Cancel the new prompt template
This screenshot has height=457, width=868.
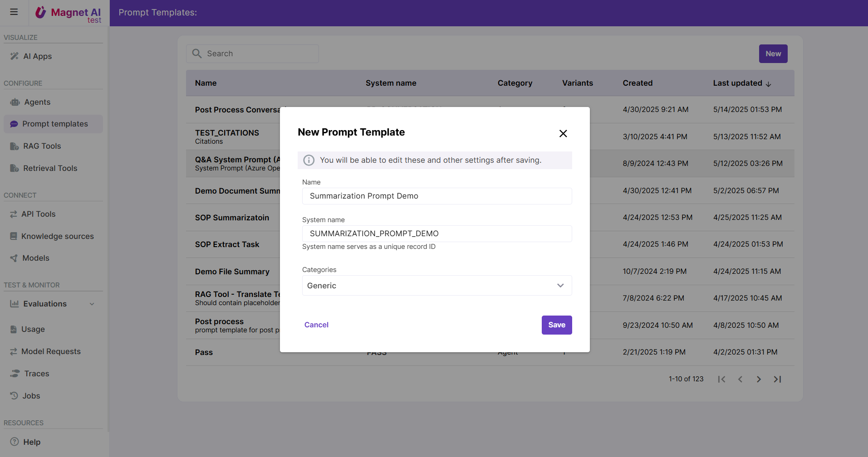coord(316,325)
